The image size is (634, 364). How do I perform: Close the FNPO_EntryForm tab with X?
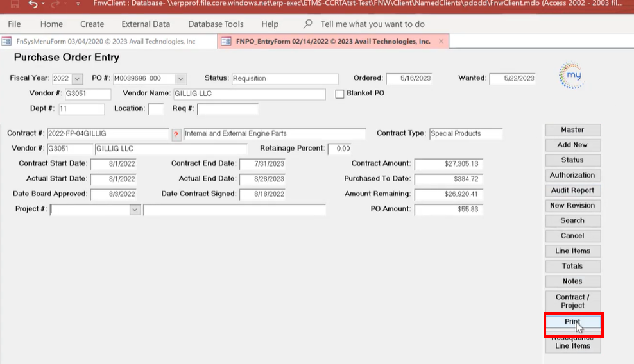pyautogui.click(x=441, y=41)
